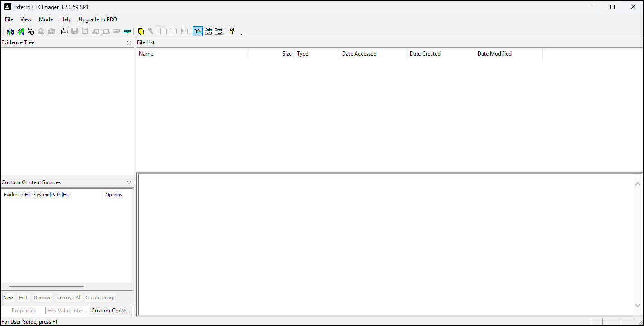Click the Edit custom content button
Image resolution: width=644 pixels, height=326 pixels.
point(23,298)
